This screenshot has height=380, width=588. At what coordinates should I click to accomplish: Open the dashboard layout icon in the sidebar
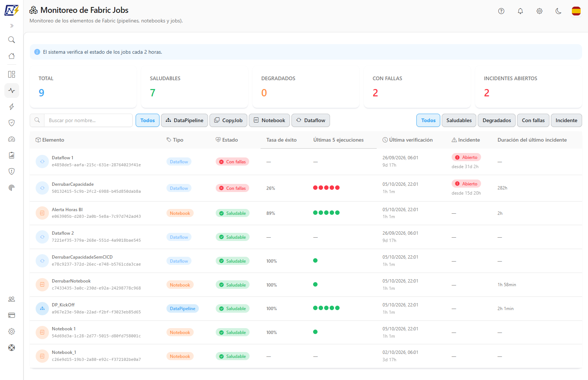click(x=12, y=74)
